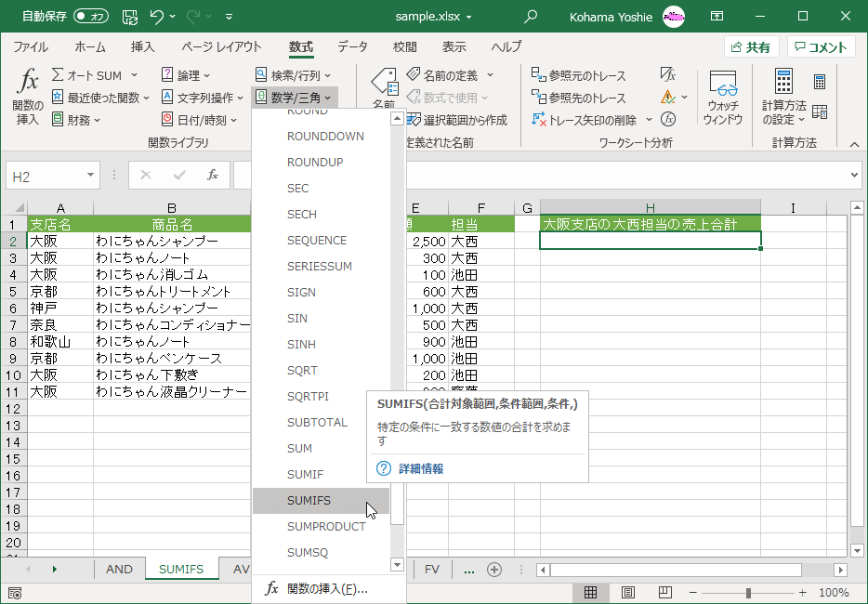Toggle the 自動保存 (AutoSave) switch
Screen dimensions: 868x604
91,16
